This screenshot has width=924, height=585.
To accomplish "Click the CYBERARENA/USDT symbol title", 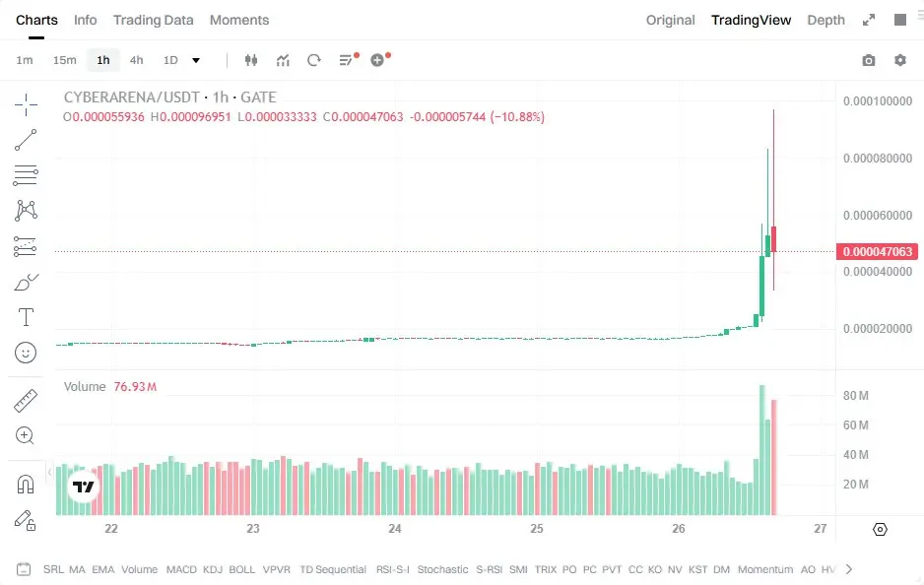I will (131, 97).
